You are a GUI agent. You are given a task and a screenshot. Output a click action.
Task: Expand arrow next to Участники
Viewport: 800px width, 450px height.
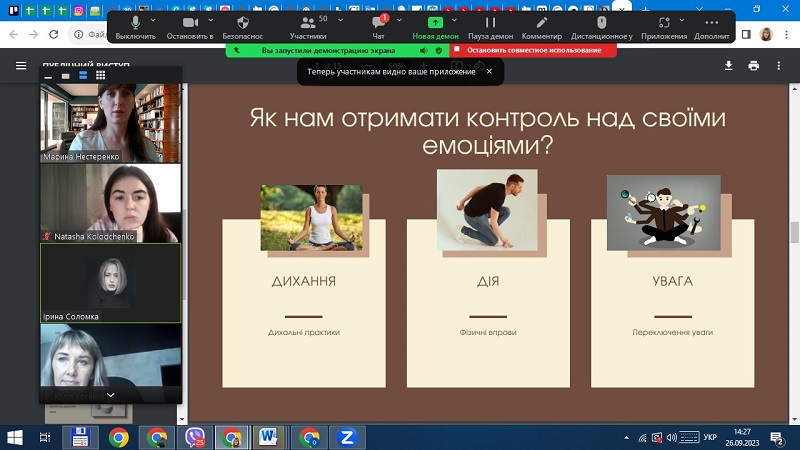340,20
